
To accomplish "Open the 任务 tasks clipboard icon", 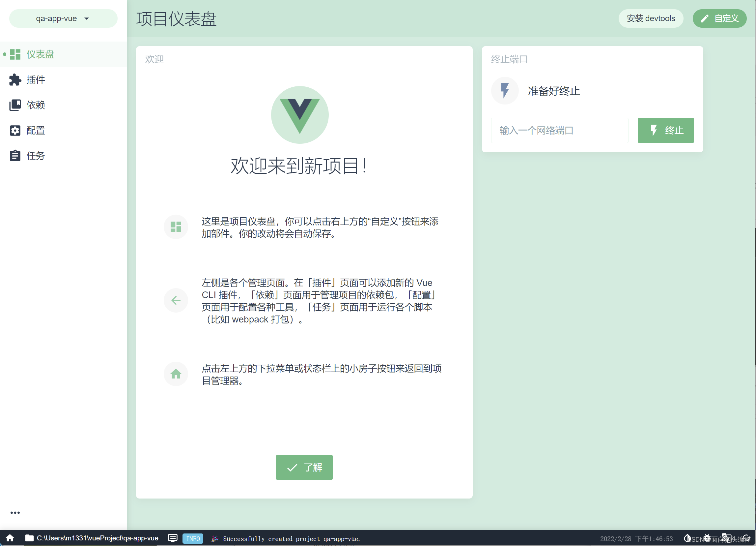I will pos(15,155).
